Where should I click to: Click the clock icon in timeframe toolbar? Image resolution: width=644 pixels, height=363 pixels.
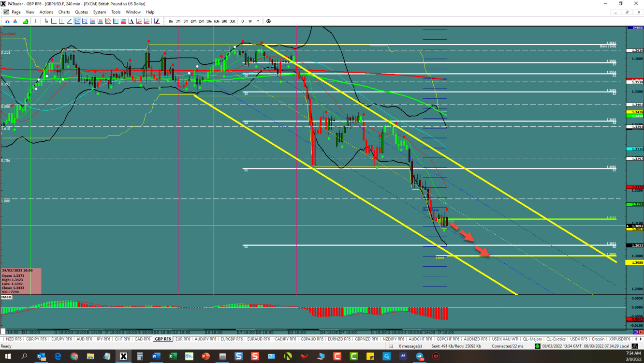tap(268, 21)
